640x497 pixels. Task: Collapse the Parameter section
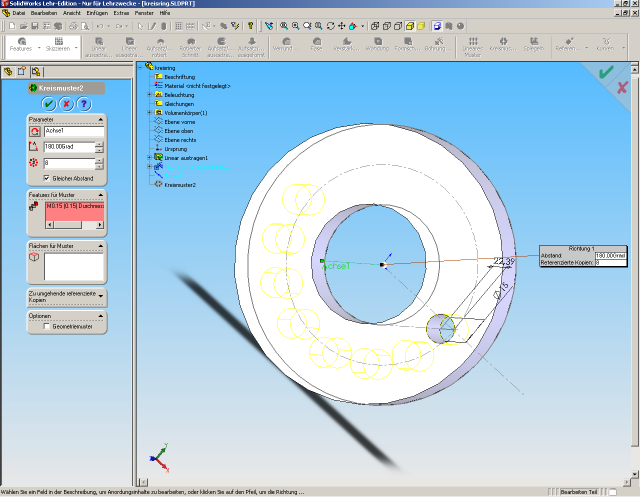tap(99, 120)
